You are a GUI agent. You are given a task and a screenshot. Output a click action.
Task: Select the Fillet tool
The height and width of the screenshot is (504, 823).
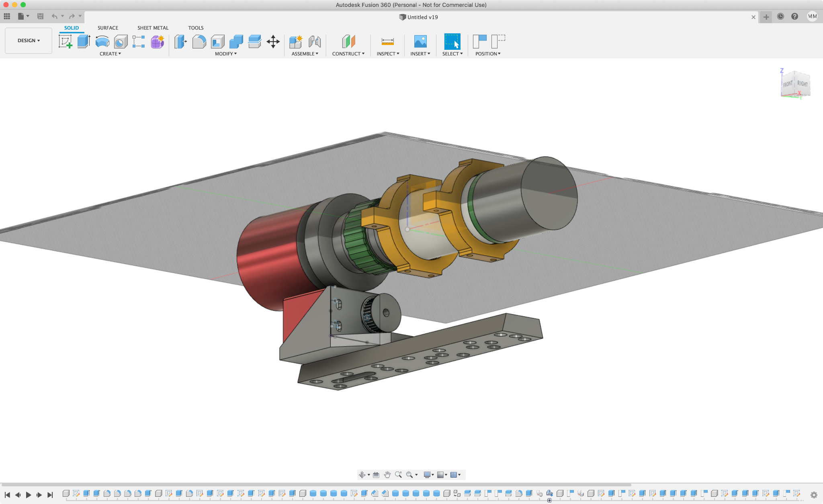click(199, 41)
